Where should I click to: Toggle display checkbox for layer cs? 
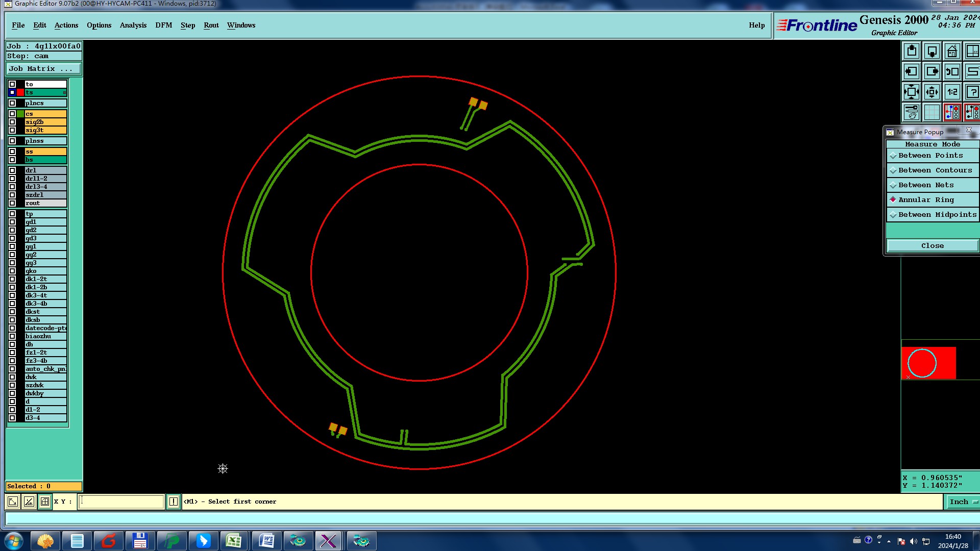pos(12,114)
